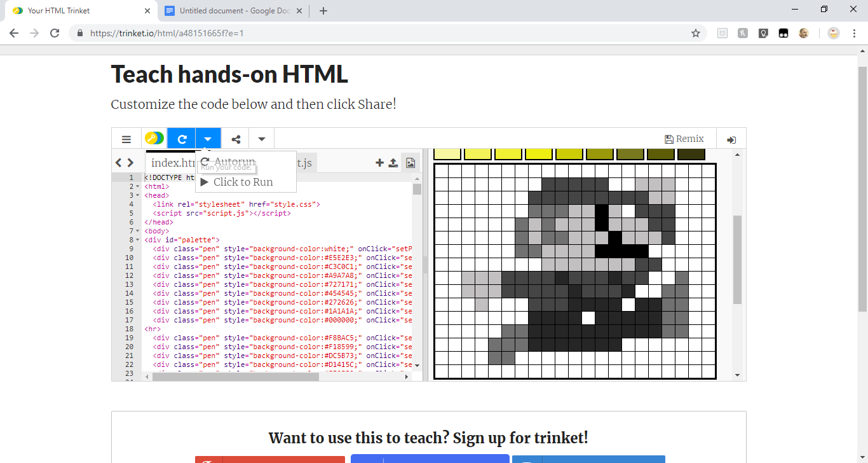Click the black goggles extension icon

point(783,33)
